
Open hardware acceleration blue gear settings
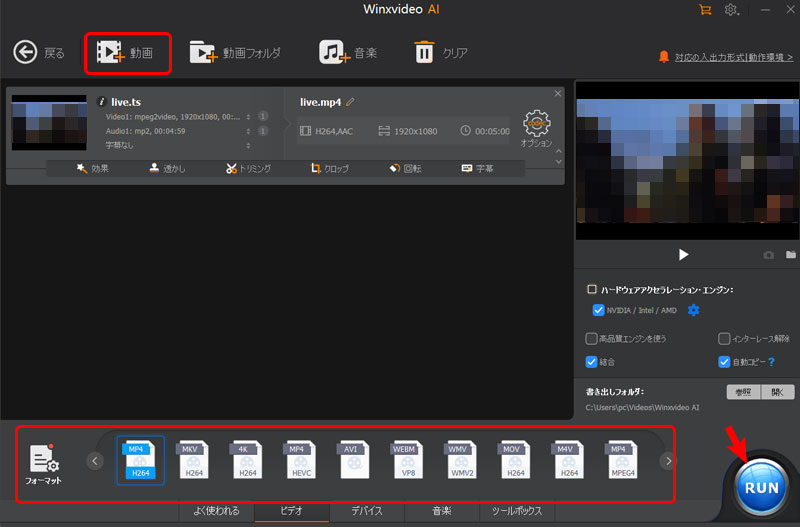tap(693, 310)
